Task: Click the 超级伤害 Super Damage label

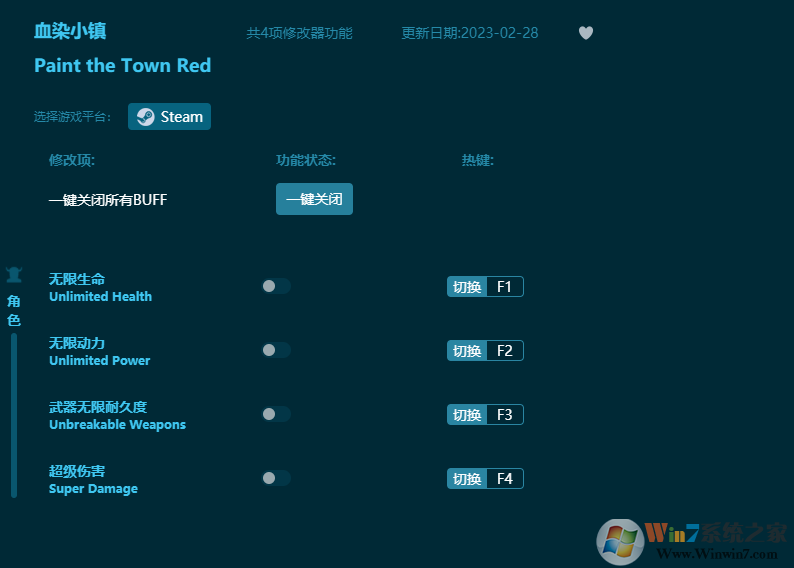Action: pyautogui.click(x=93, y=480)
